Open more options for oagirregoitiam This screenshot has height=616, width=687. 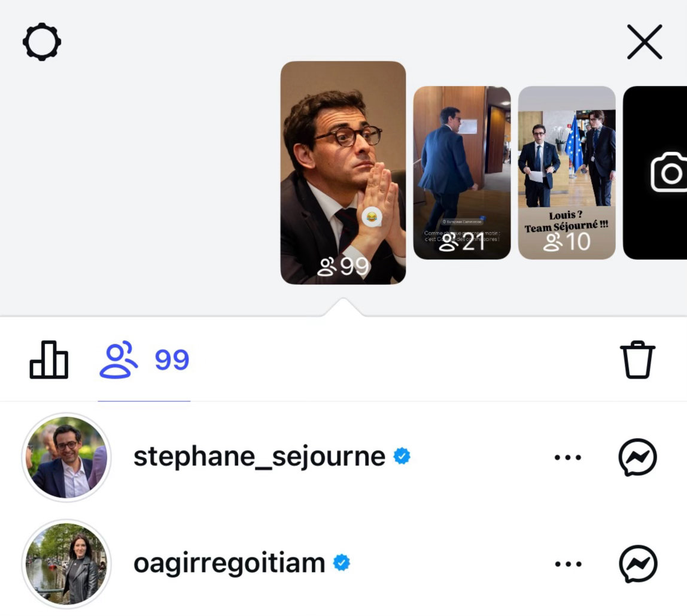click(x=568, y=564)
